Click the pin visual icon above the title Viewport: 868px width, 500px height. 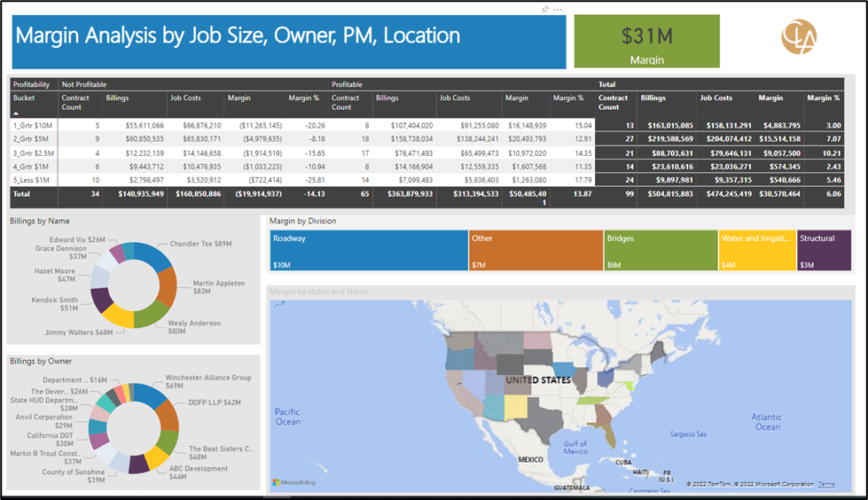pos(545,9)
